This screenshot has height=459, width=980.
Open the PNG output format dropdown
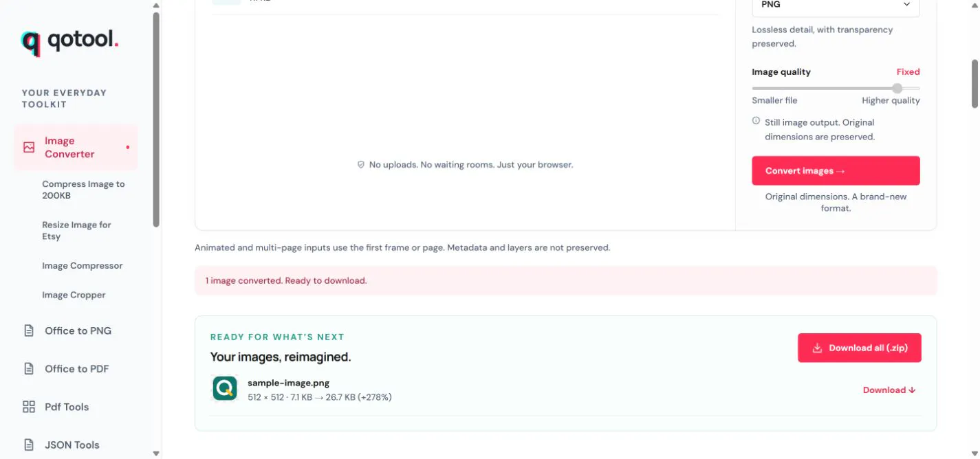pyautogui.click(x=836, y=5)
